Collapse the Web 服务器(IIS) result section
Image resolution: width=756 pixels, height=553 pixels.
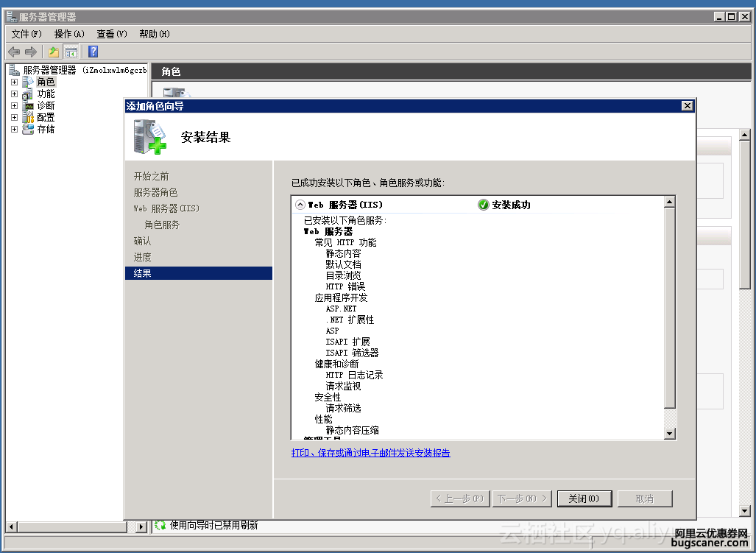point(300,205)
